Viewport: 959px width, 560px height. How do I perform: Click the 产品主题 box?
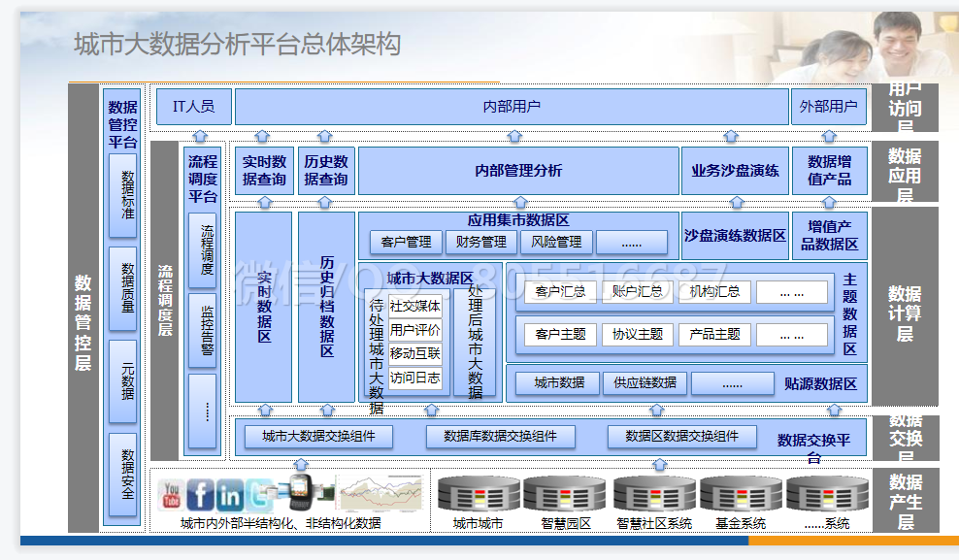click(715, 335)
